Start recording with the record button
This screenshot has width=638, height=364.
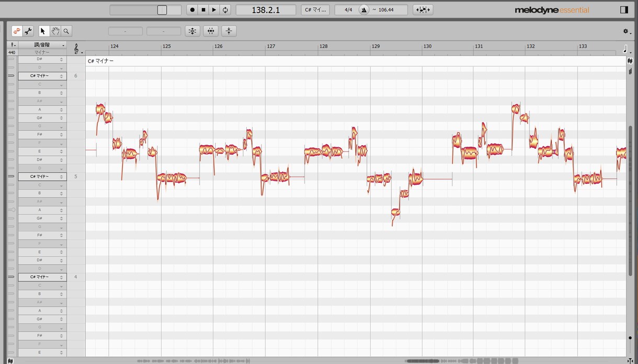192,10
